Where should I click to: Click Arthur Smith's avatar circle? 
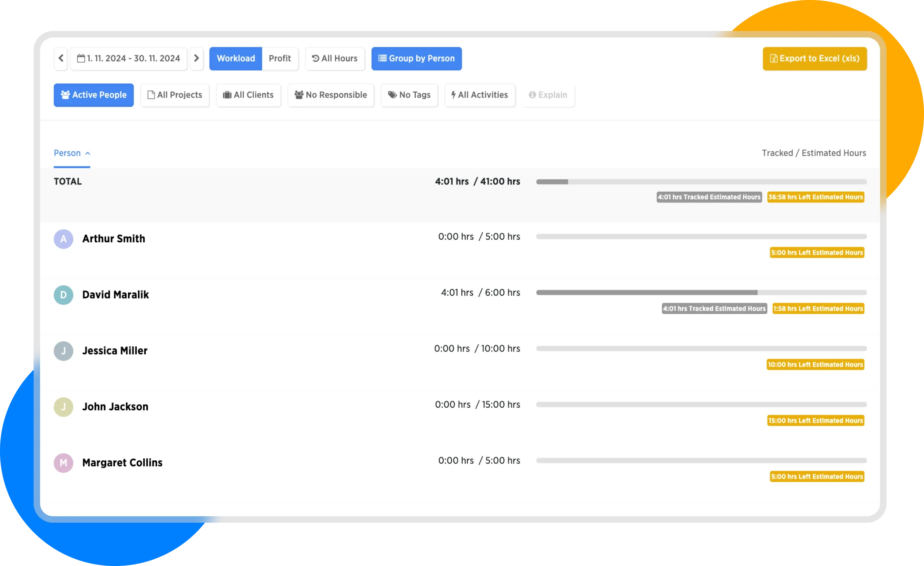coord(63,239)
